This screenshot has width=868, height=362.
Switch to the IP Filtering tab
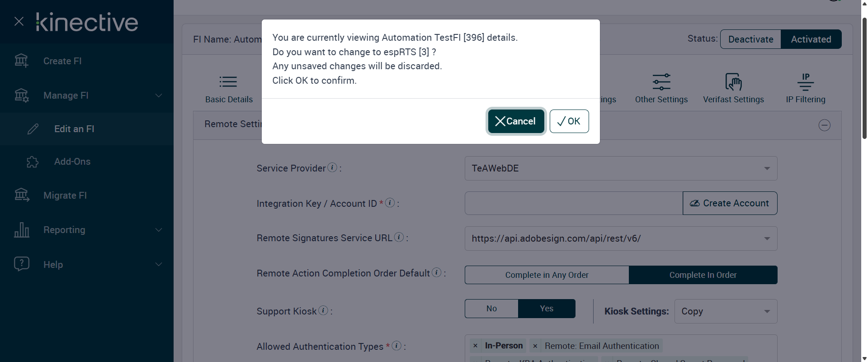[805, 88]
